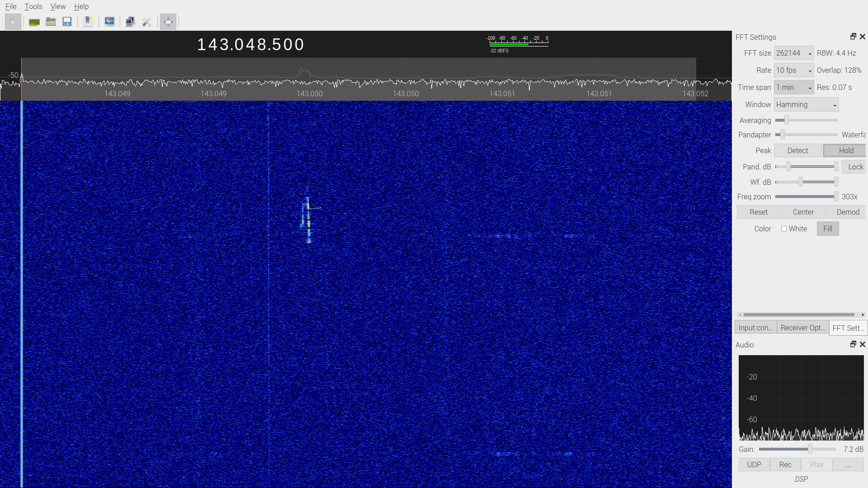Click the Reset zoom button
Screen dimensions: 868x488
pyautogui.click(x=759, y=212)
